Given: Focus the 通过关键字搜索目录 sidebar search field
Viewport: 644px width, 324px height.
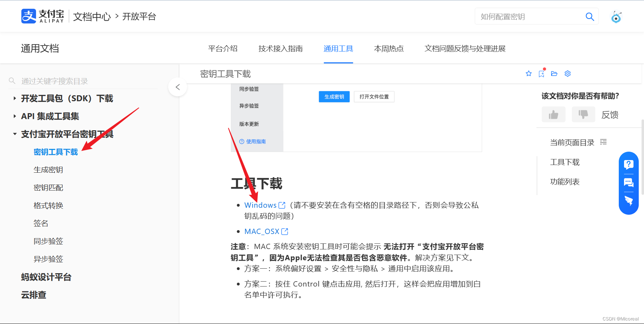Looking at the screenshot, I should [x=83, y=81].
